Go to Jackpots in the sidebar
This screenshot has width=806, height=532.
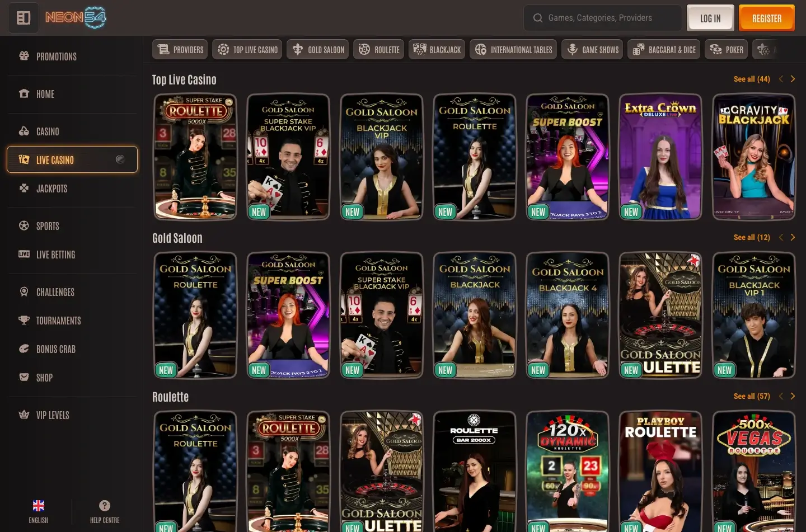coord(51,189)
